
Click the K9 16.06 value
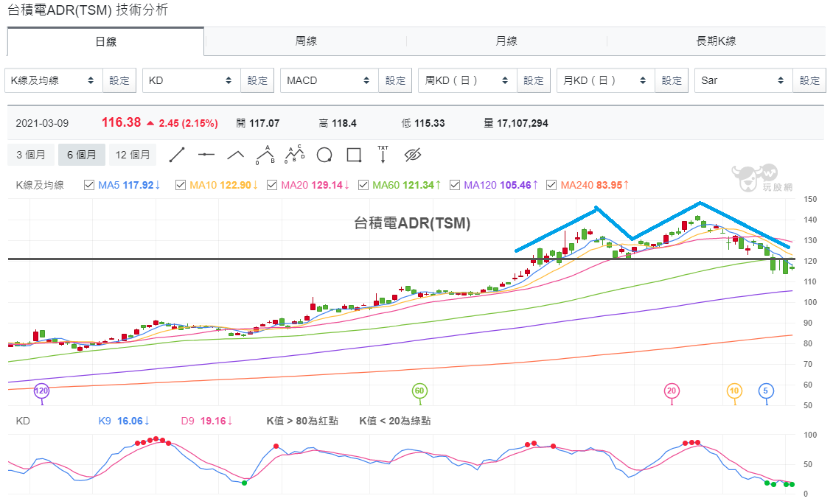click(124, 421)
